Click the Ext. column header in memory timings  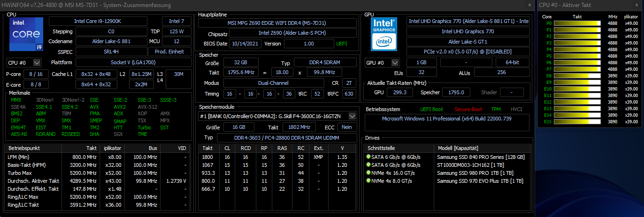tap(319, 148)
